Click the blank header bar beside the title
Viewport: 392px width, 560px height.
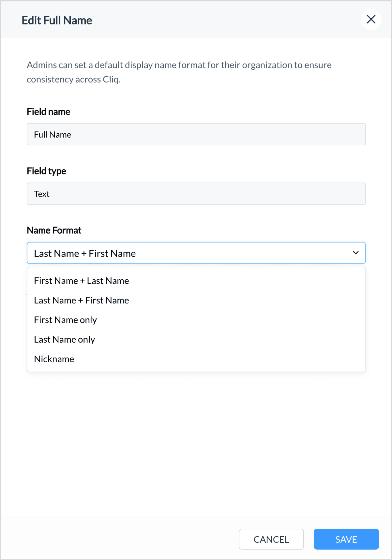pos(225,20)
